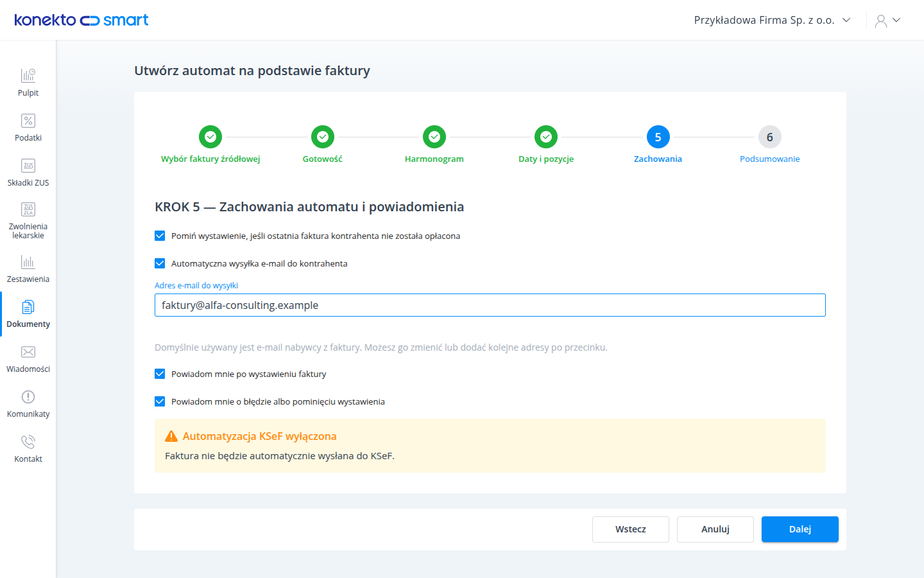The width and height of the screenshot is (924, 578).
Task: Uncheck Pomiń wystawienie for unpaid invoice
Action: pos(160,236)
